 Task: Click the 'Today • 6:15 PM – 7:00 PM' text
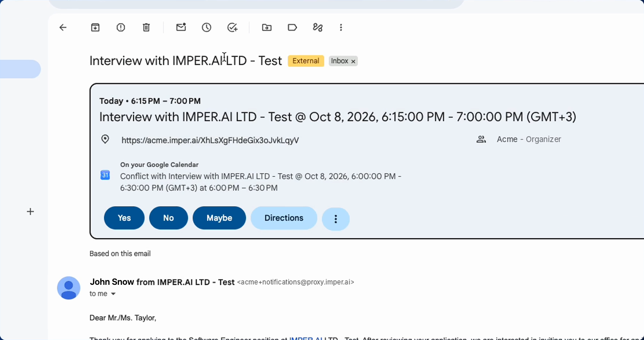tap(150, 101)
